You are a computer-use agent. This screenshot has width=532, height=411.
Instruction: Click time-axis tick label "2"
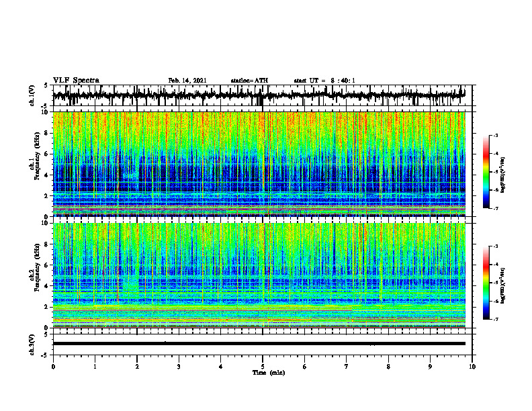[x=137, y=367]
